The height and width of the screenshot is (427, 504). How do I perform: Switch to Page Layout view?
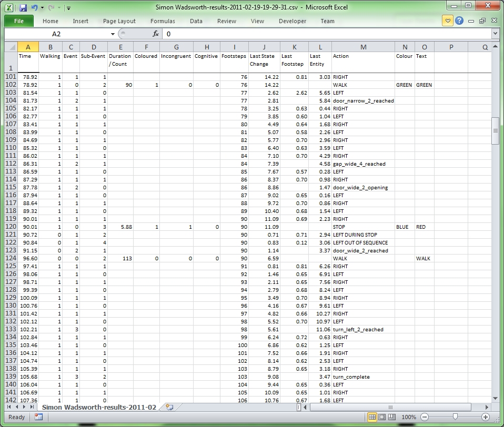click(x=382, y=417)
